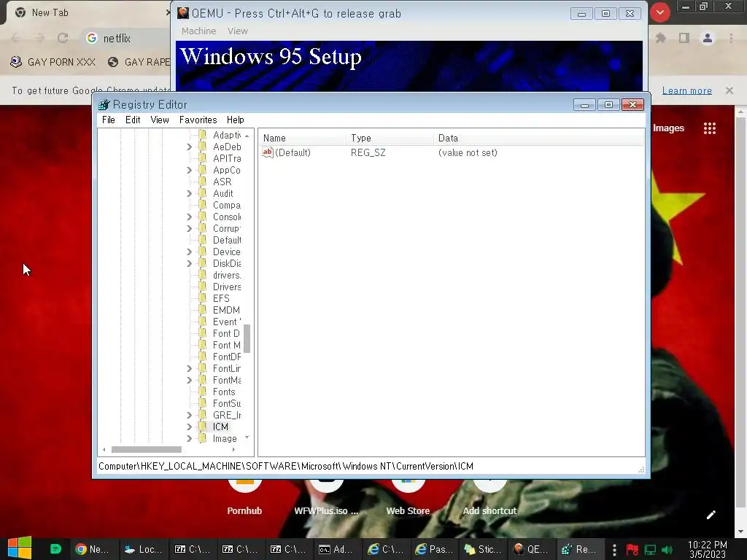
Task: Open the Machine menu in QEMU window
Action: pos(198,31)
